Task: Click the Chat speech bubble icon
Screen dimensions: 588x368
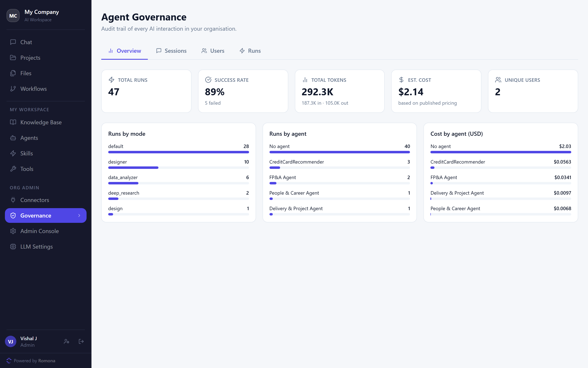Action: 13,42
